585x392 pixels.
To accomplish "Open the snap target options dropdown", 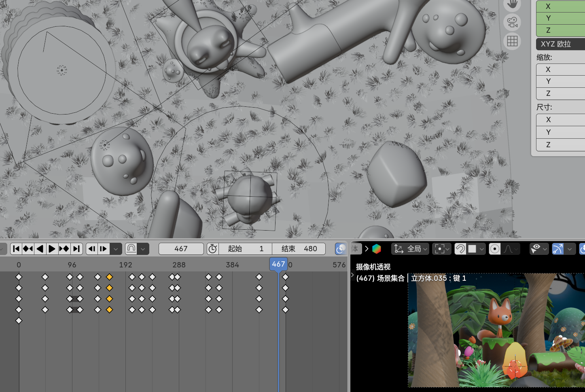I will 476,249.
